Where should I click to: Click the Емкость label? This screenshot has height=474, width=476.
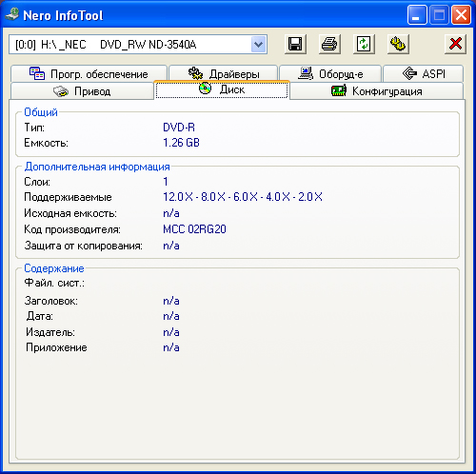[x=47, y=143]
